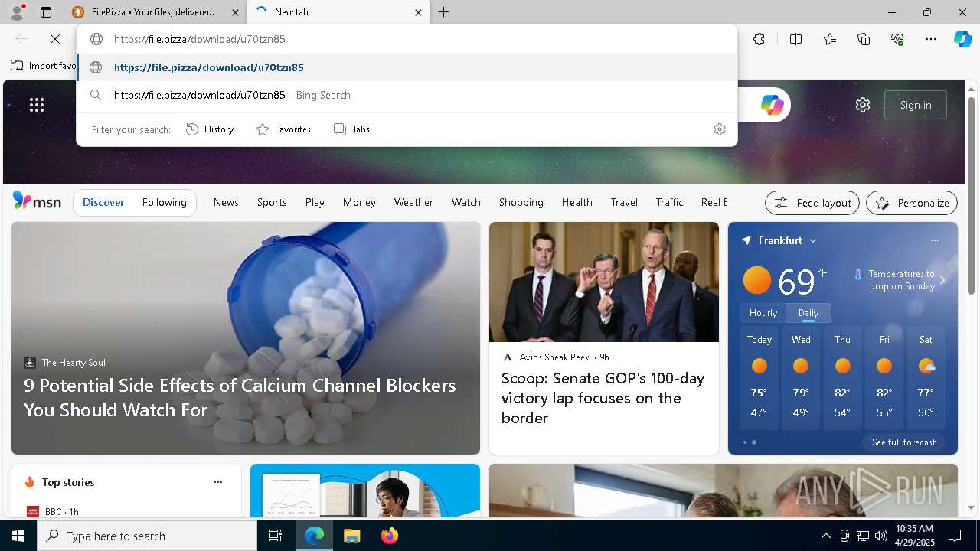
Task: Open Feed layout options
Action: click(812, 203)
